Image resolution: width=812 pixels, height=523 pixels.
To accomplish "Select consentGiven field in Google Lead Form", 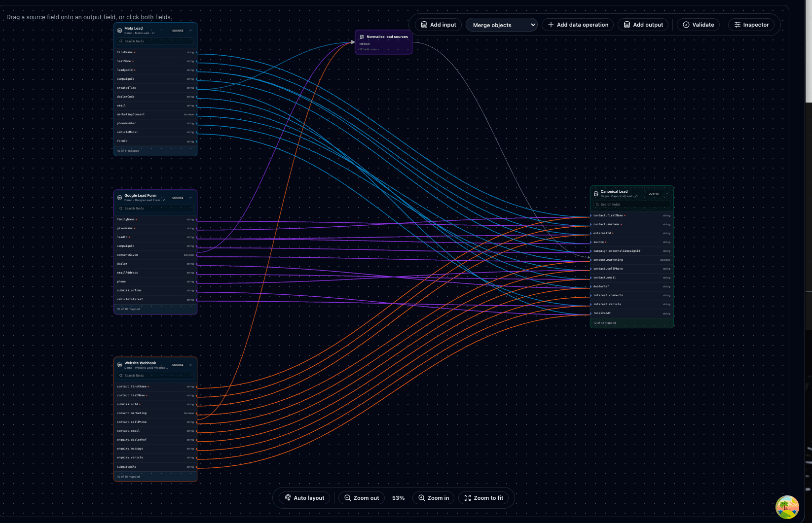I will (155, 255).
